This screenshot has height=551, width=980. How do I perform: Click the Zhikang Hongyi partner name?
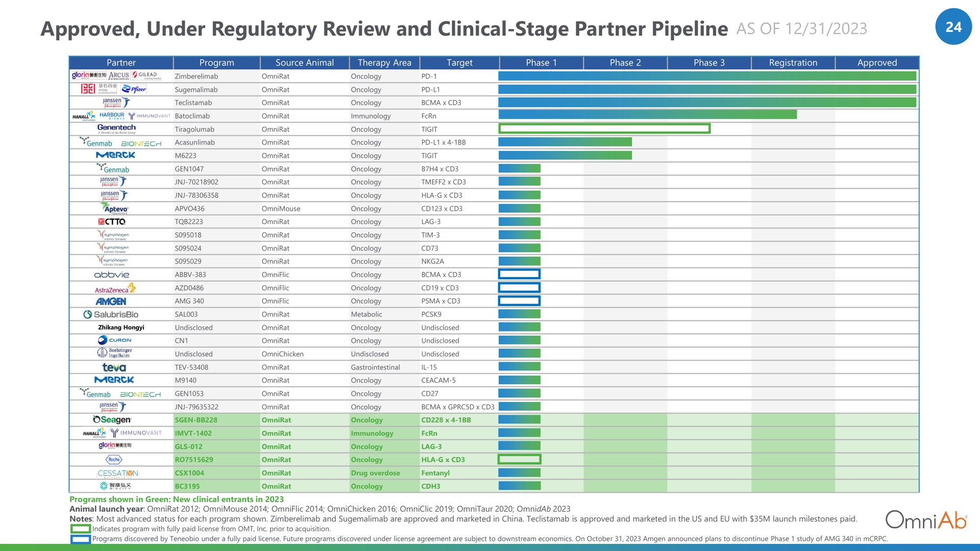click(121, 328)
